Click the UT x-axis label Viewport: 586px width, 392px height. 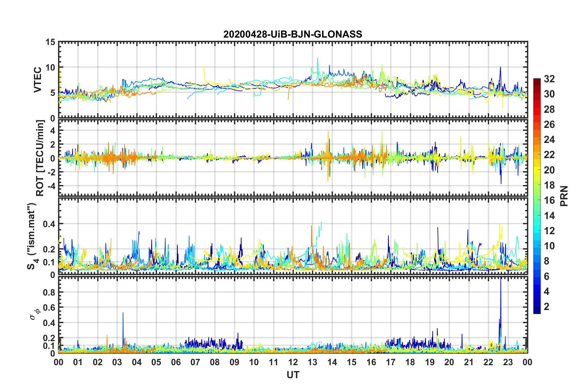click(x=293, y=375)
